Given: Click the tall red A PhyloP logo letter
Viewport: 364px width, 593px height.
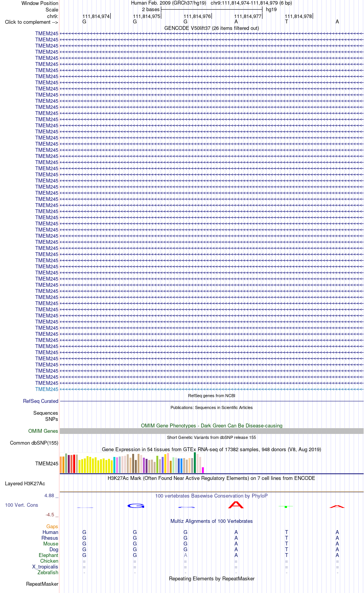Looking at the screenshot, I should 236,505.
